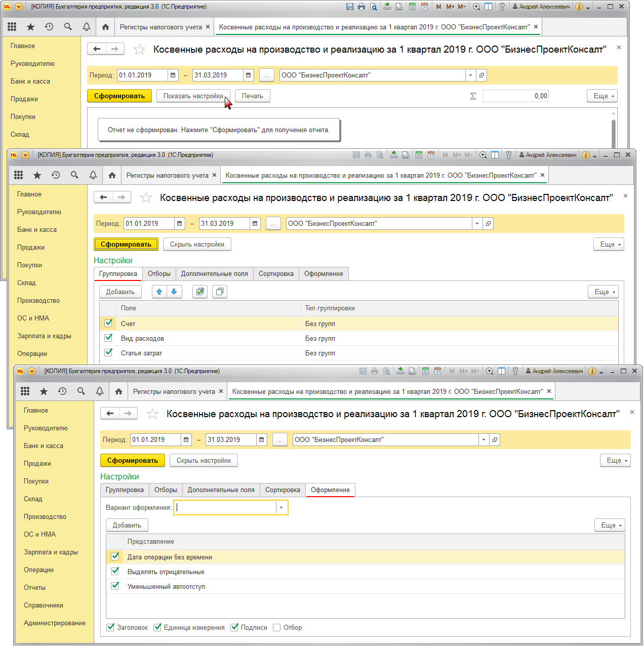Open organization card icon in front window
The width and height of the screenshot is (644, 647).
495,439
